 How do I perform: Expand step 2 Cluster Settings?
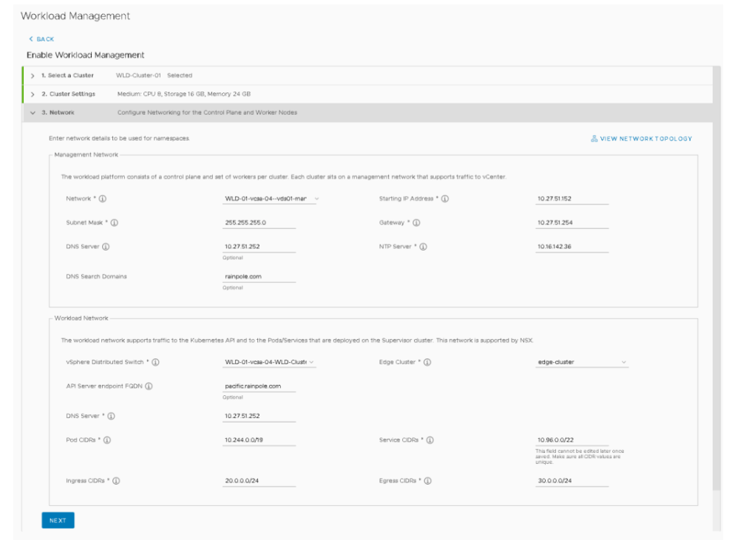(33, 94)
